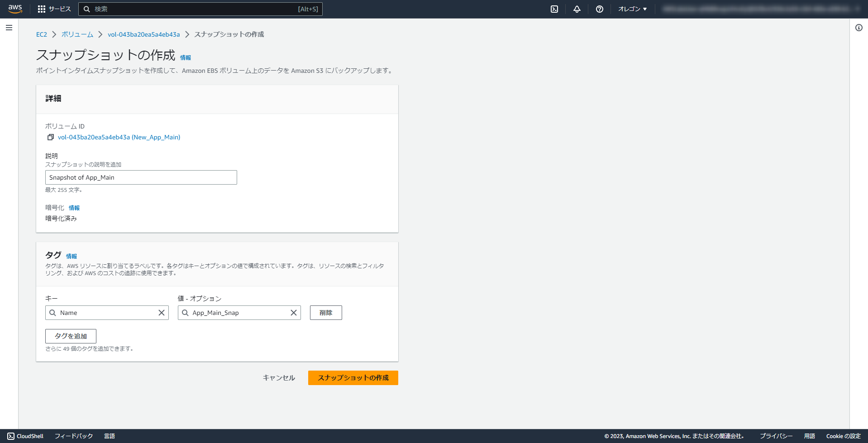Clear the Name tag key with the X icon
The image size is (868, 443).
(162, 313)
